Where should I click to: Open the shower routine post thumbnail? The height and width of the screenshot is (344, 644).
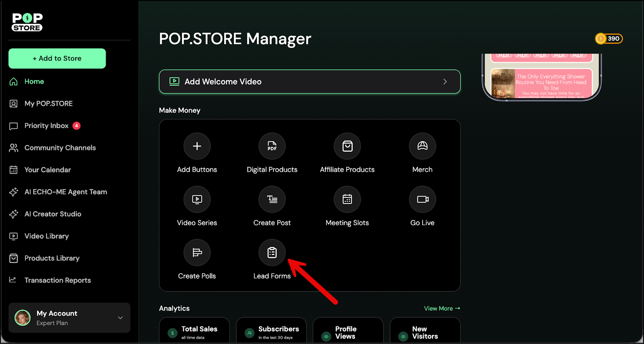click(503, 84)
